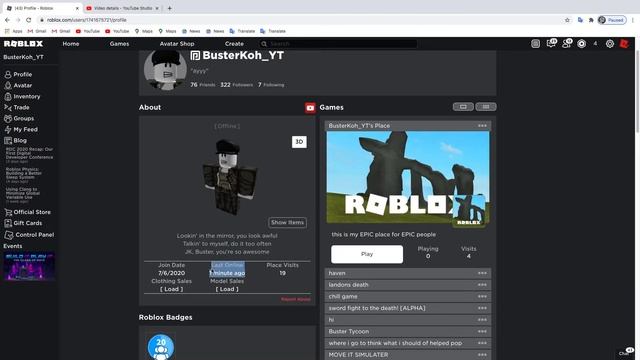The image size is (640, 360).
Task: Click the Roblox search field
Action: coord(338,44)
